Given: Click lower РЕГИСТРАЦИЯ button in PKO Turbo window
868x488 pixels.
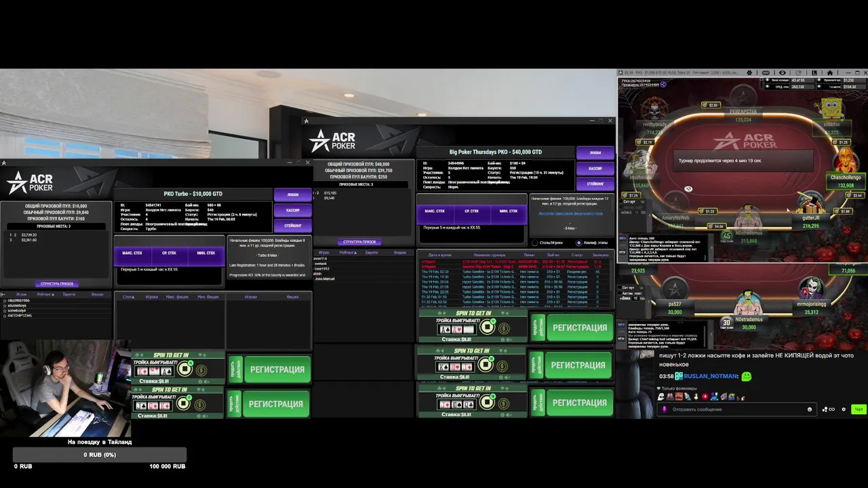Looking at the screenshot, I should point(277,404).
